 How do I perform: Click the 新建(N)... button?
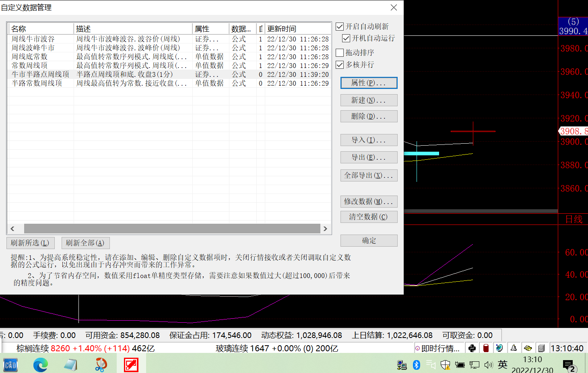[369, 100]
